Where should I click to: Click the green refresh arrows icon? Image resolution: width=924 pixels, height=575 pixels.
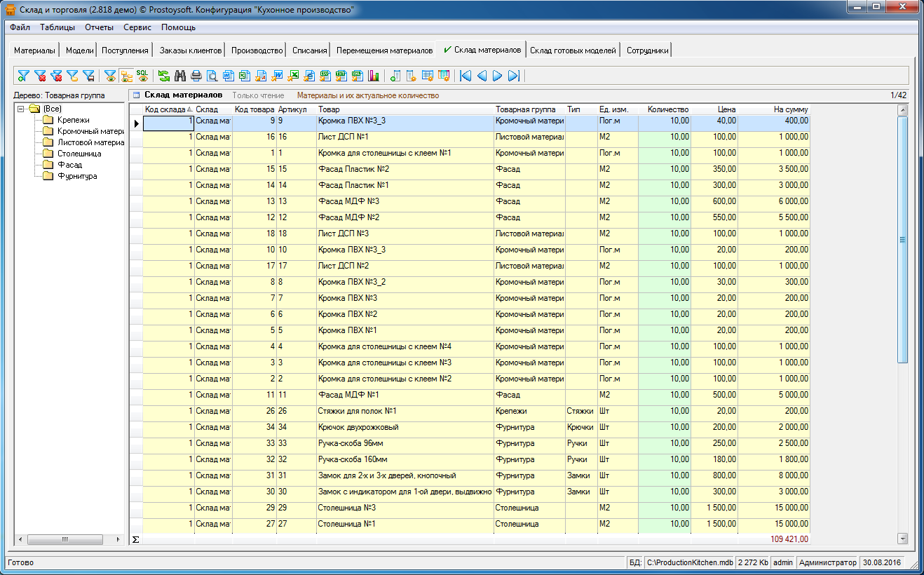click(163, 76)
